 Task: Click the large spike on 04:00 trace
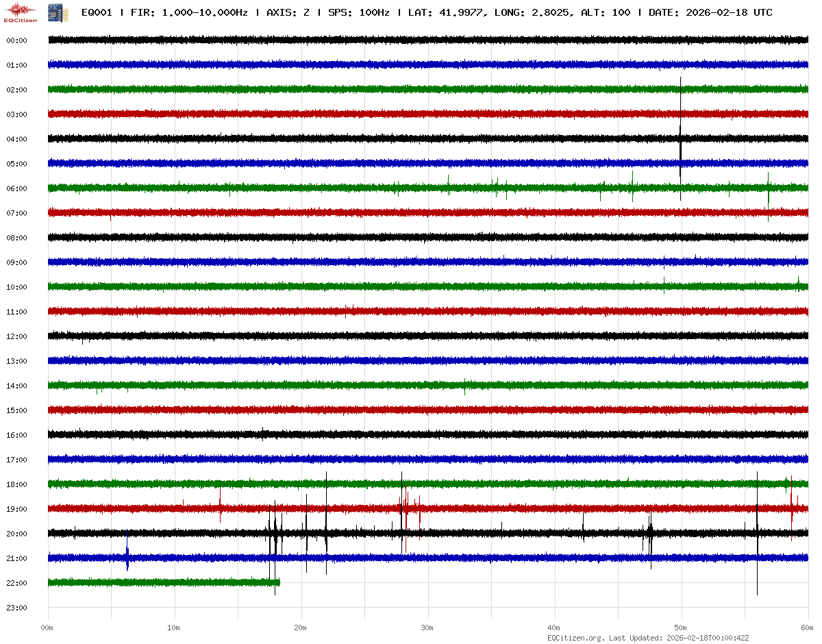(x=680, y=138)
